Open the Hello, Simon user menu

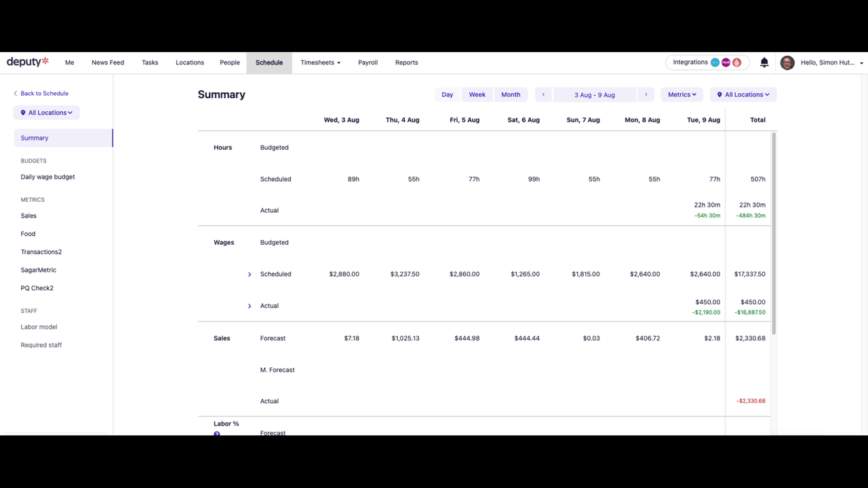832,62
